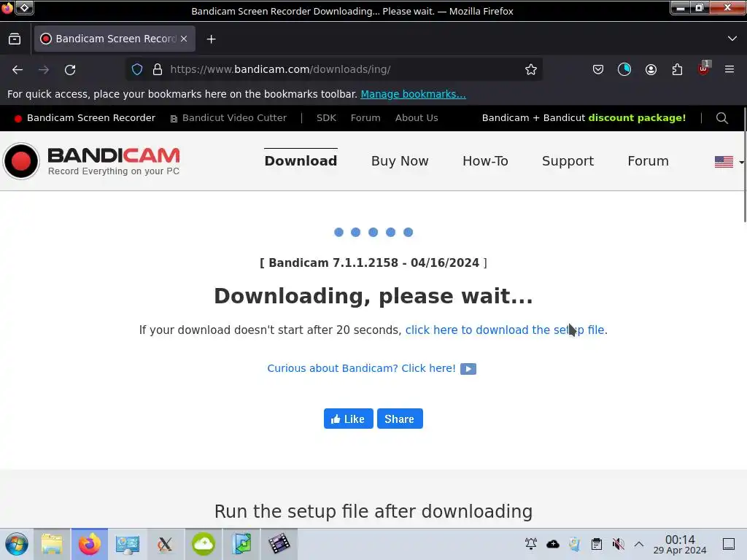Click the page vertical scrollbar
Viewport: 747px width, 560px height.
coord(743,164)
